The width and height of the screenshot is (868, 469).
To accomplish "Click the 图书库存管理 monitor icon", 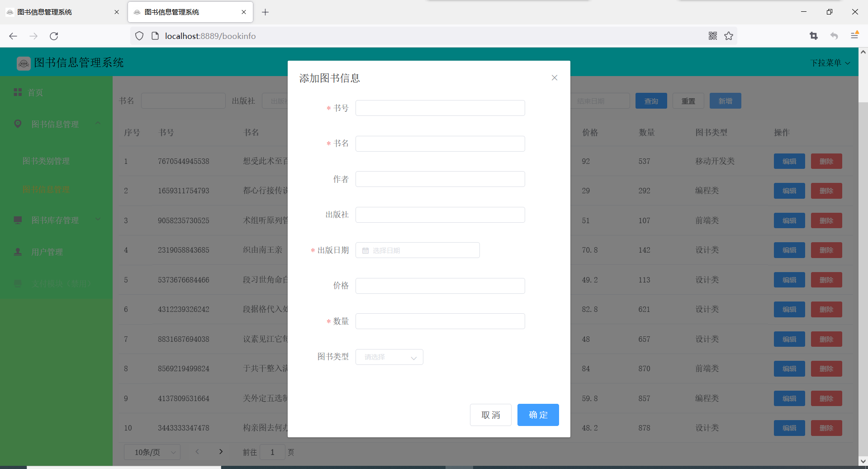I will pyautogui.click(x=18, y=220).
